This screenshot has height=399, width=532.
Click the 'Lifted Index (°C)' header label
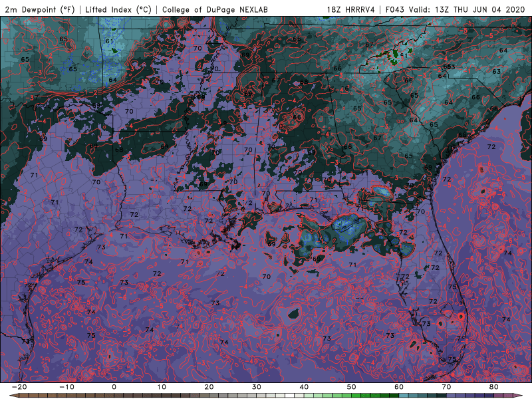point(118,9)
